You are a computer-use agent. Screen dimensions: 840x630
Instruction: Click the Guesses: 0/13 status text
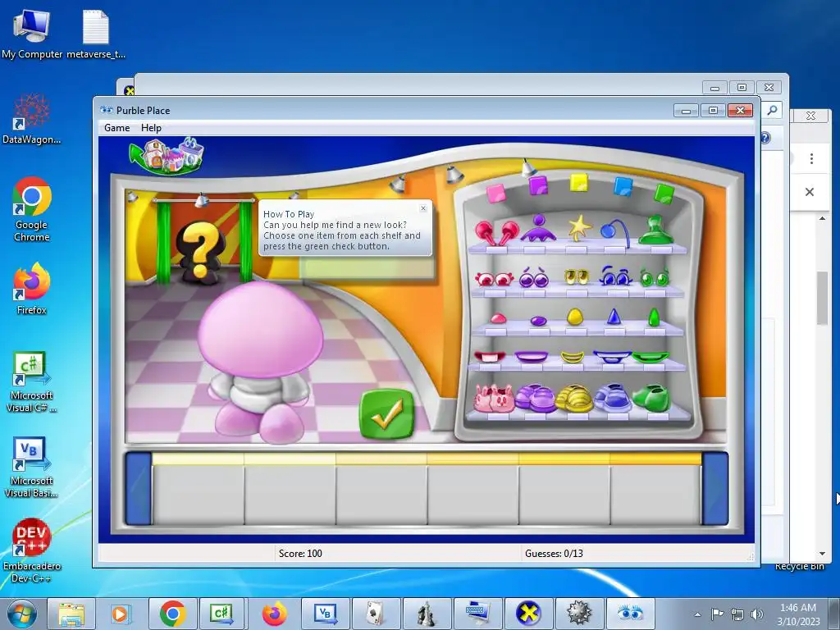554,554
